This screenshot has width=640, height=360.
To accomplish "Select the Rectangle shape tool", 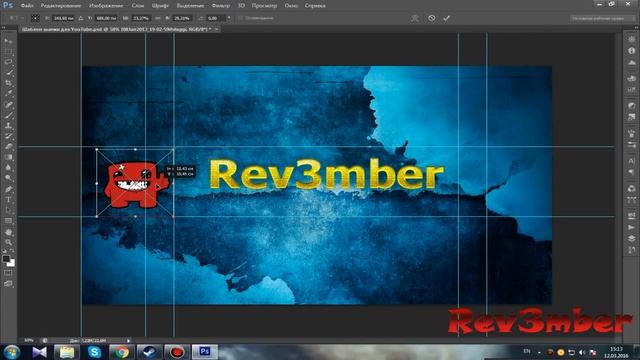I will pyautogui.click(x=8, y=221).
